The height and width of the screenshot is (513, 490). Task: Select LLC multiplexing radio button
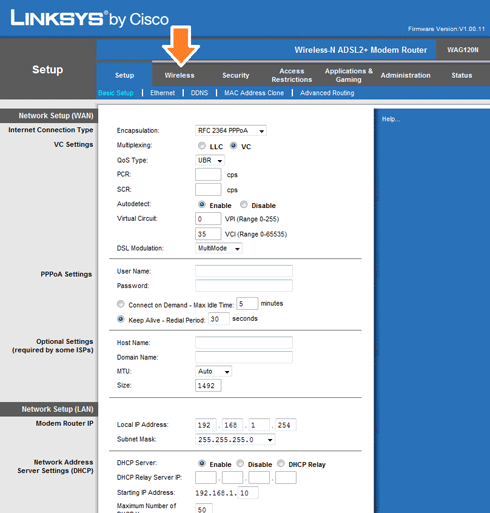point(202,146)
